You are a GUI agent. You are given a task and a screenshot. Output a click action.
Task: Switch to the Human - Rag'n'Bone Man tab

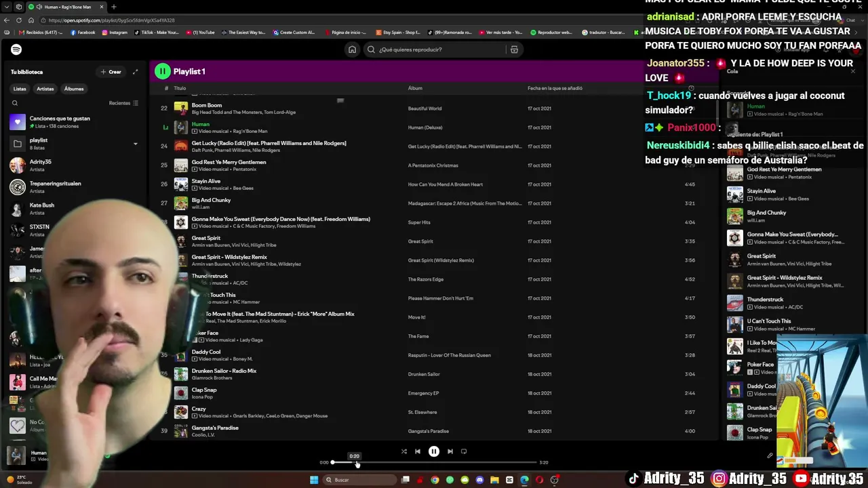coord(66,7)
